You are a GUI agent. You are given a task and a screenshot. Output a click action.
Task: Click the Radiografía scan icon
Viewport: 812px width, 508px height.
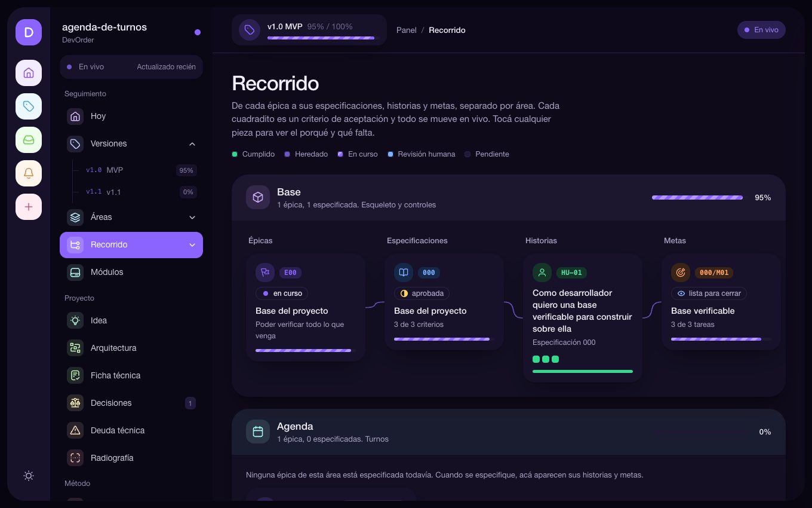75,458
